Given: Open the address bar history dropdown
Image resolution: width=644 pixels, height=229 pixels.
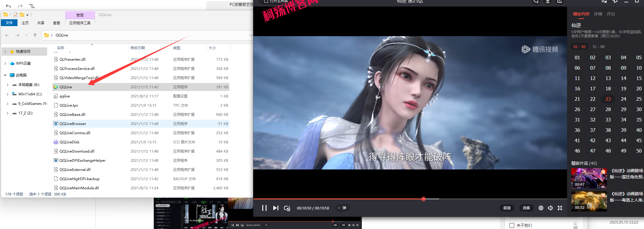Looking at the screenshot, I should tap(251, 35).
